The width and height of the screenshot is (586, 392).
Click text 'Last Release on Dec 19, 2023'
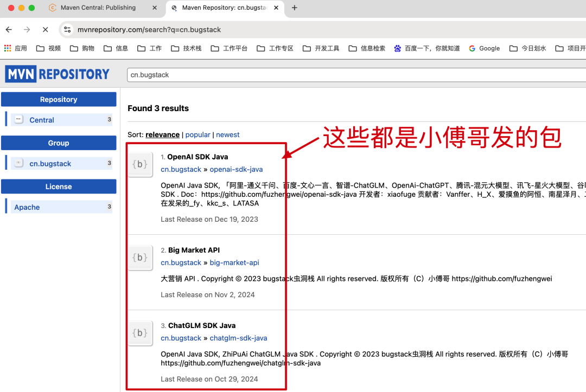pyautogui.click(x=209, y=220)
